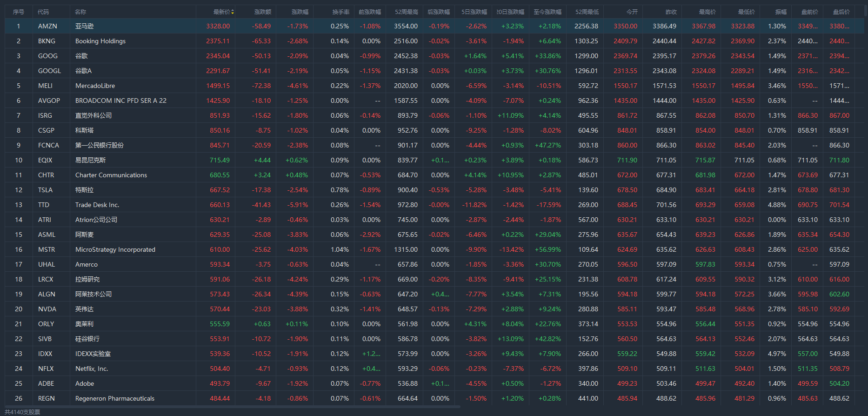This screenshot has width=868, height=416.
Task: Click the IDXX ticker code
Action: pyautogui.click(x=45, y=354)
